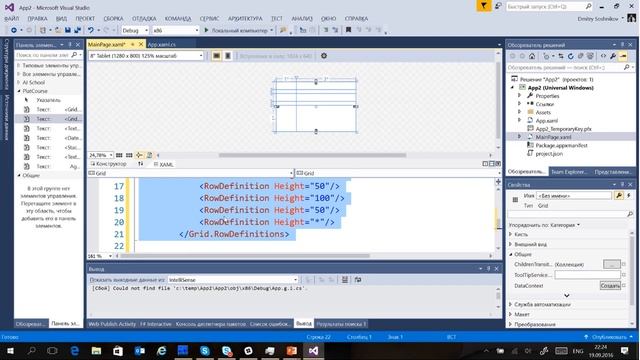Open File Explorer from the taskbar
This screenshot has height=360, width=640.
pos(96,351)
